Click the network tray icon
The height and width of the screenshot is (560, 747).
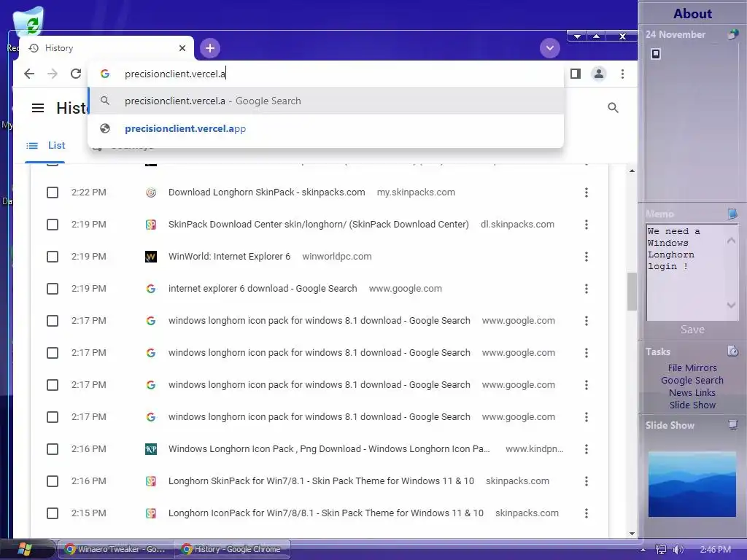tap(661, 550)
